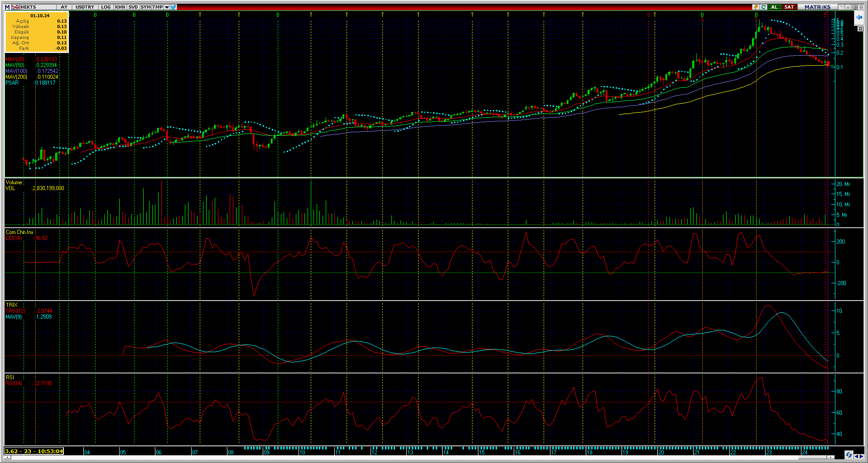Click the HEKTS symbol field
This screenshot has height=463, width=868.
(x=39, y=7)
